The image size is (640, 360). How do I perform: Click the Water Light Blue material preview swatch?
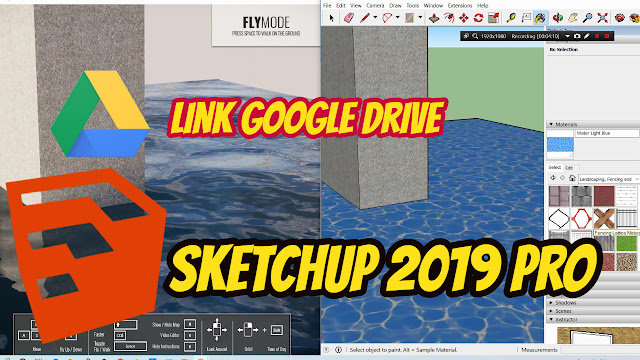pyautogui.click(x=560, y=144)
